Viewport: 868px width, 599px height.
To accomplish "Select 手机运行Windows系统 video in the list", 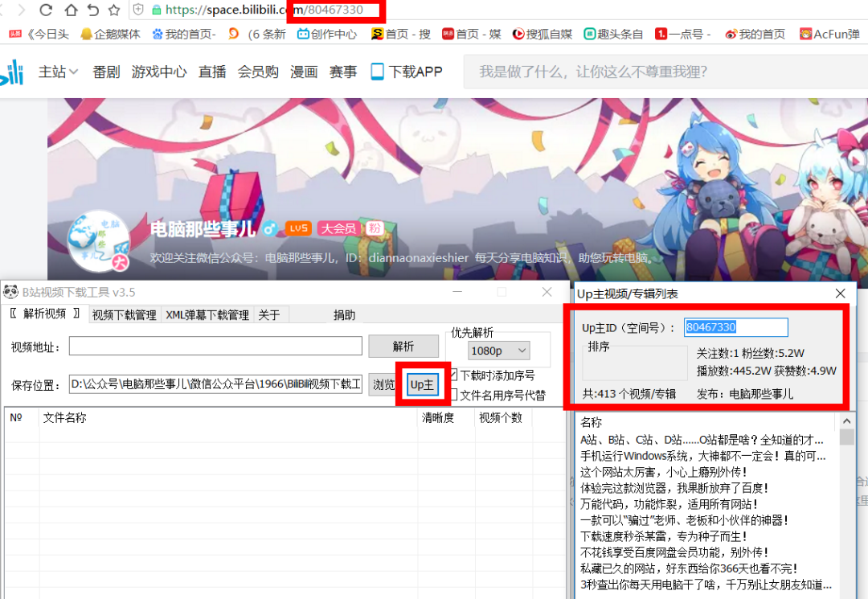I will click(x=703, y=456).
